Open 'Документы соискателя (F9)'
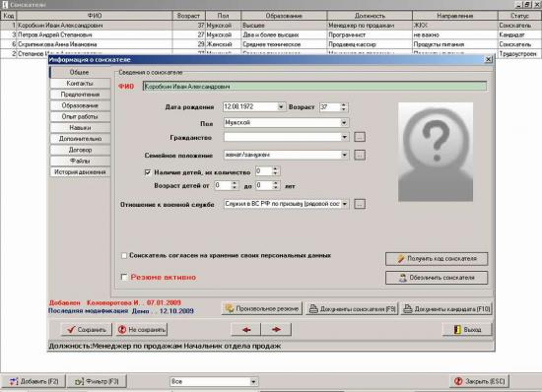Image resolution: width=542 pixels, height=392 pixels. 352,308
